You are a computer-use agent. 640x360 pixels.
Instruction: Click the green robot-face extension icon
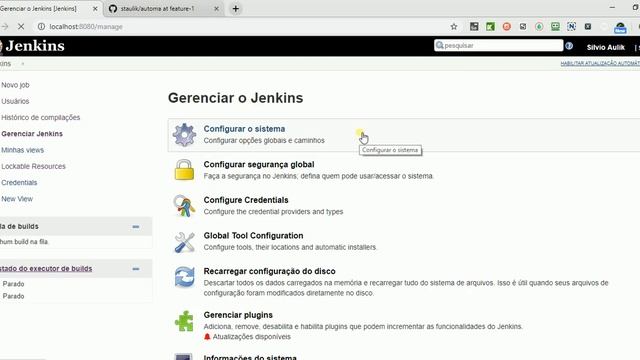[x=555, y=27]
